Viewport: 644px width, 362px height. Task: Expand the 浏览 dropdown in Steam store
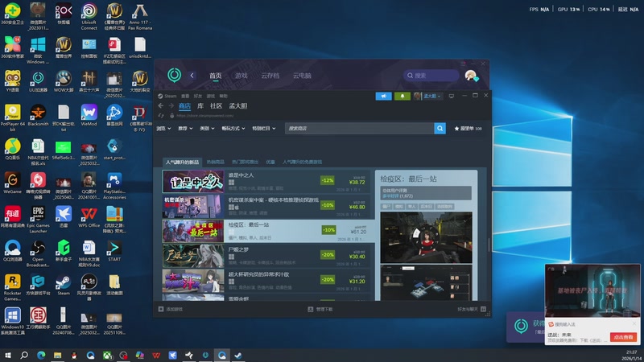163,129
